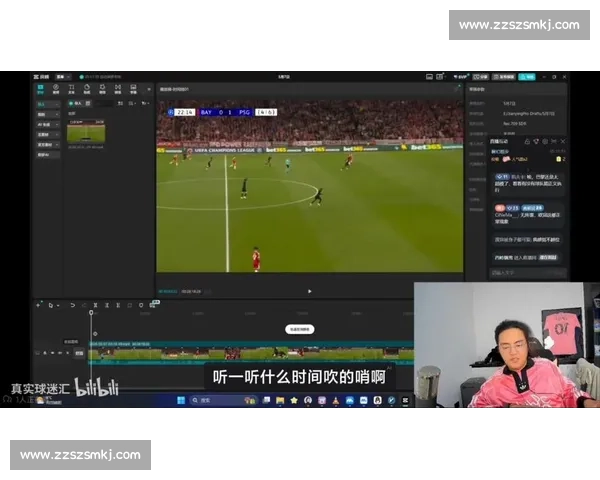
Task: Click the Windows taskbar search box
Action: [x=223, y=400]
